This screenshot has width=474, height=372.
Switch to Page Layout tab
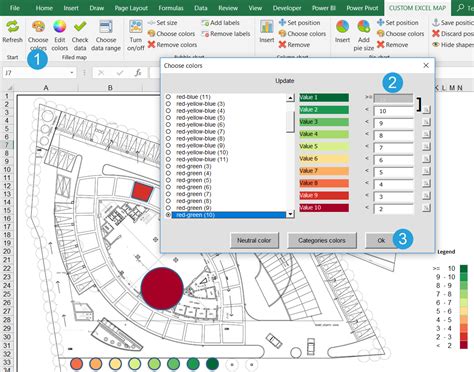tap(131, 8)
